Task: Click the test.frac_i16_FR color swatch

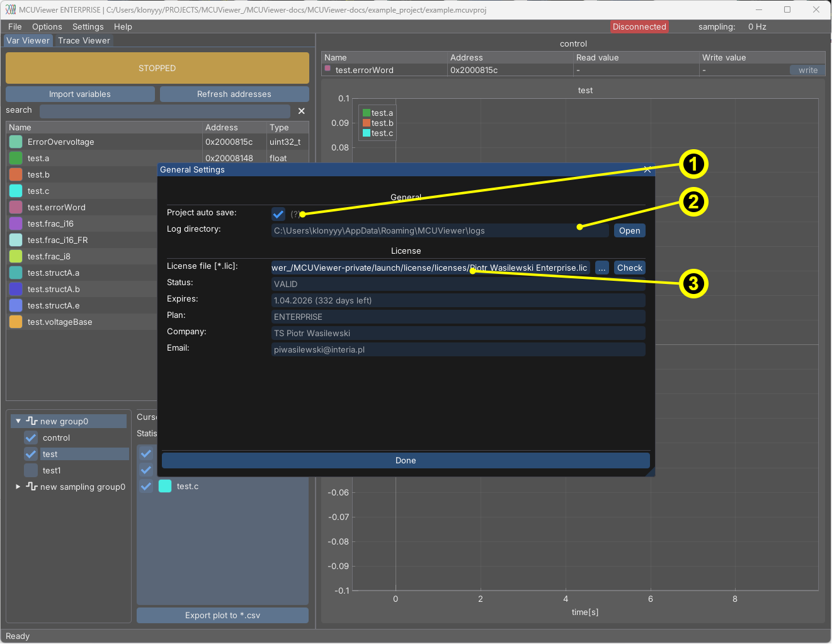Action: [16, 240]
